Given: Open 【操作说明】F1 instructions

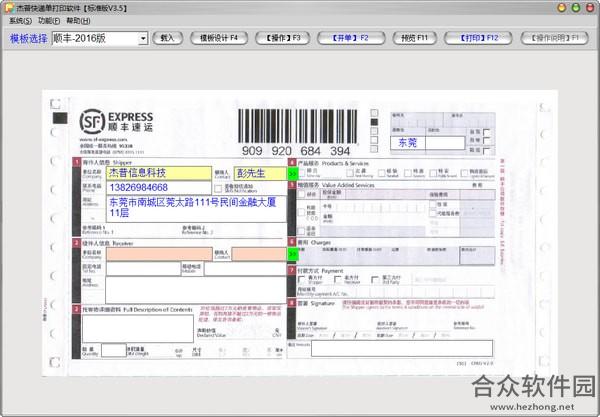Looking at the screenshot, I should (x=554, y=38).
